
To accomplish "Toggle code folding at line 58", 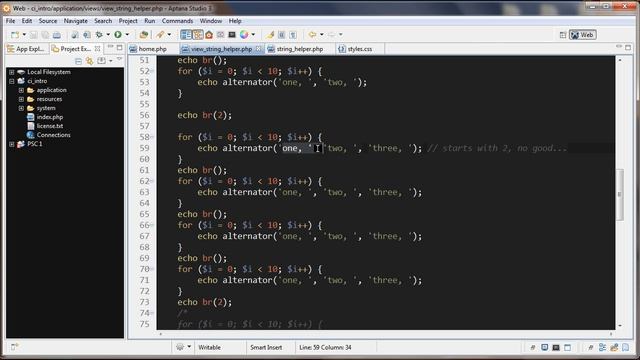I will 152,137.
